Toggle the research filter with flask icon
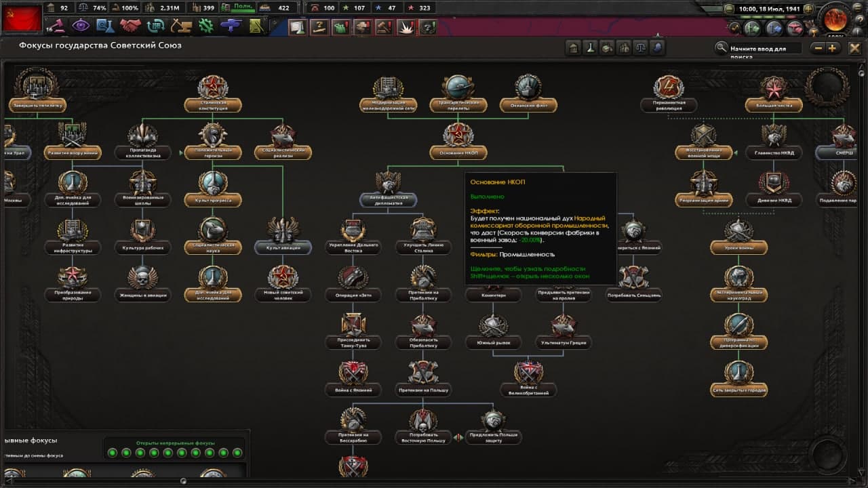868x488 pixels. (591, 48)
